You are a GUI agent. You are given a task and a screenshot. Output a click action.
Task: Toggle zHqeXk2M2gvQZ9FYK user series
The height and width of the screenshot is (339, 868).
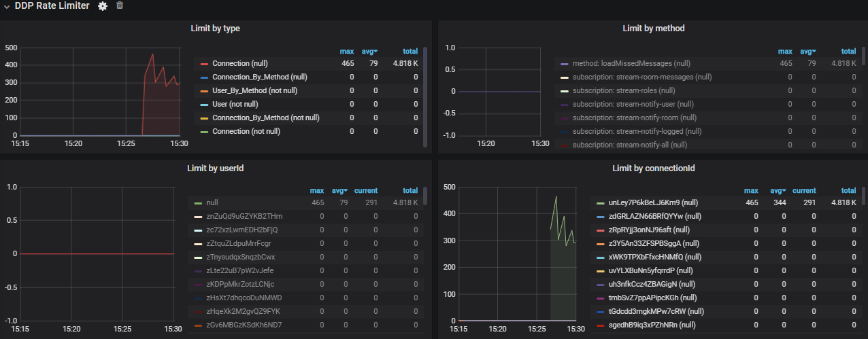[x=243, y=311]
